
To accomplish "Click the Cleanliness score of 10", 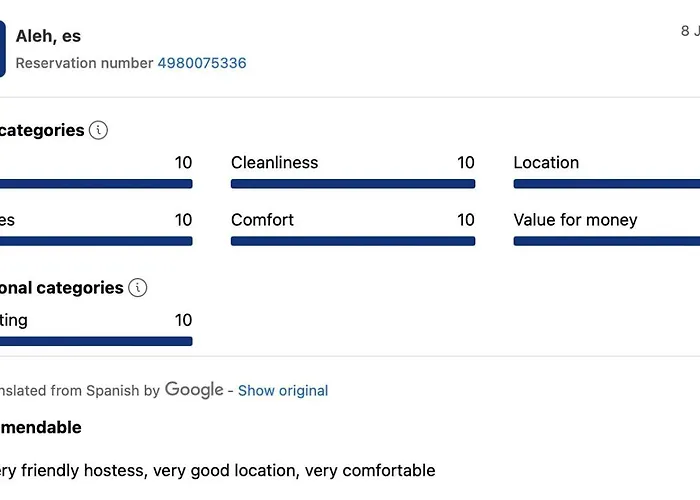I will (x=466, y=163).
